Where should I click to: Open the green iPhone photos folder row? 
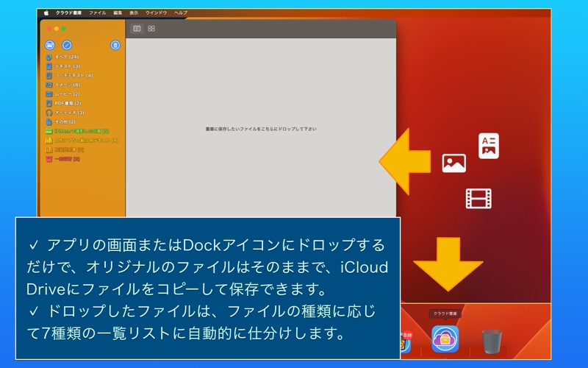(x=77, y=132)
